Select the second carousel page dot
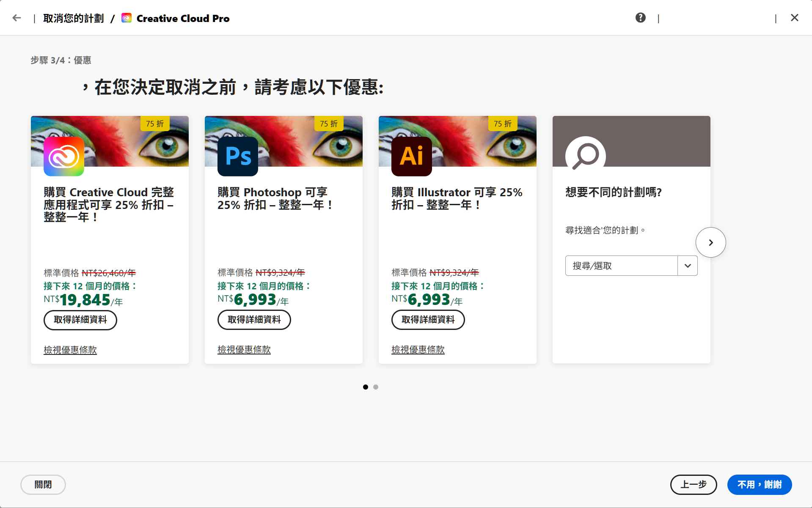The image size is (812, 508). click(x=376, y=387)
